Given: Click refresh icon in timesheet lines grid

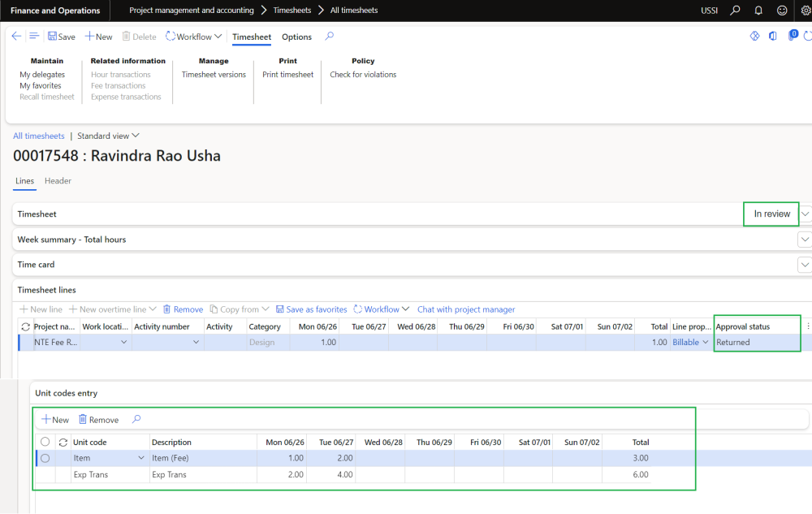Looking at the screenshot, I should click(x=25, y=326).
